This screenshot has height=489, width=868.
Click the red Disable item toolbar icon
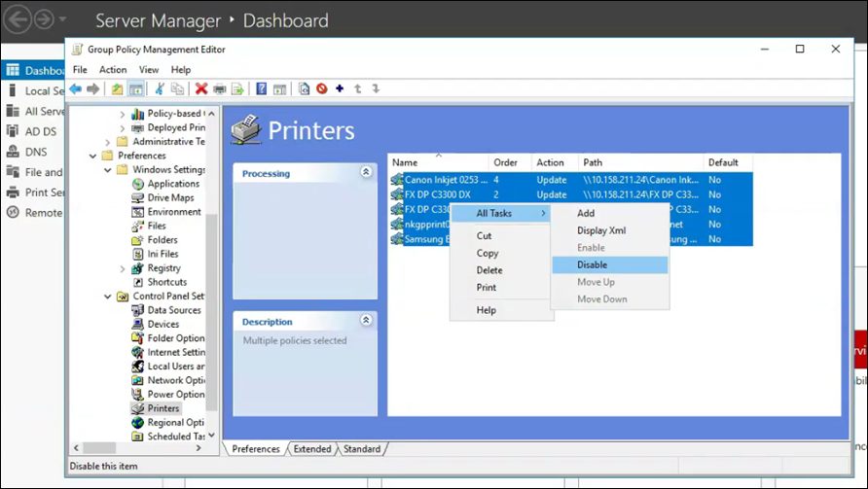[x=321, y=89]
